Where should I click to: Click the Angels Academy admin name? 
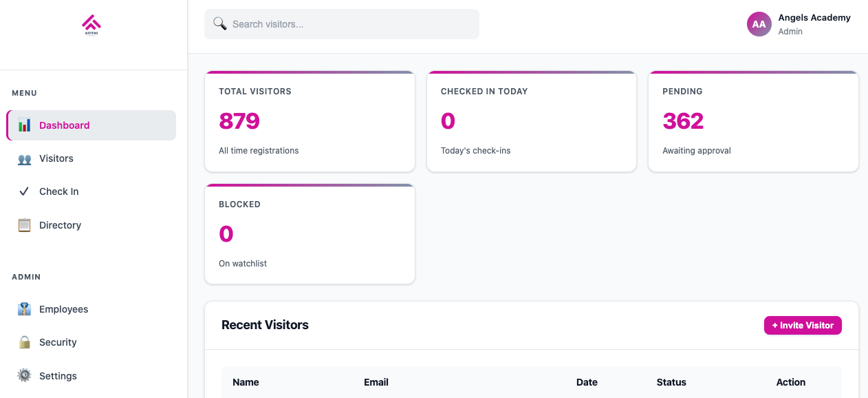[814, 17]
